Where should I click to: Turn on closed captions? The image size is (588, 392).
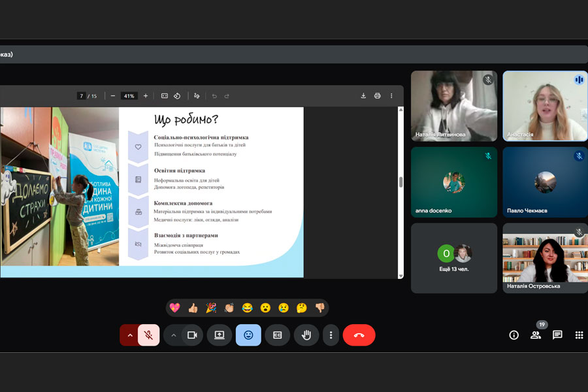[277, 335]
